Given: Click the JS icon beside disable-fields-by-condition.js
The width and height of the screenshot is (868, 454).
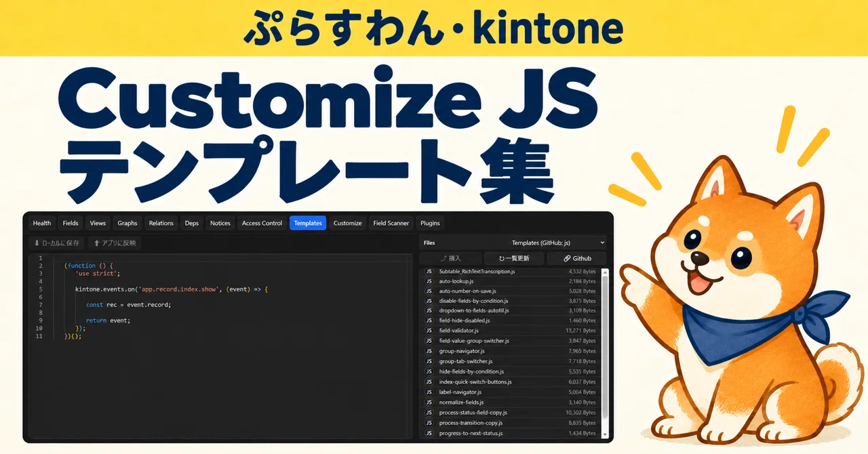Looking at the screenshot, I should [x=429, y=301].
